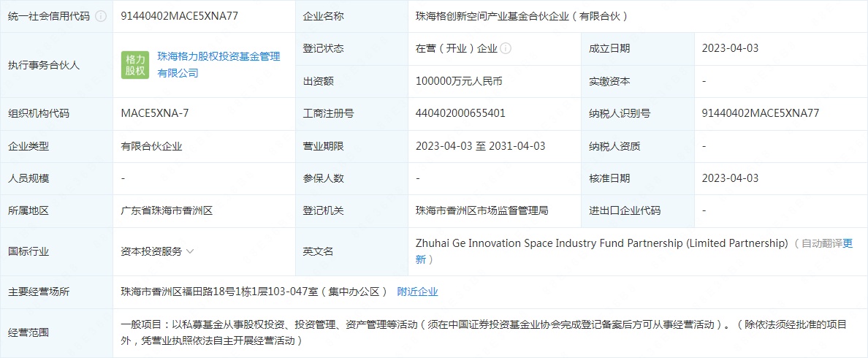The width and height of the screenshot is (868, 358).
Task: Click the 英文名 label cell
Action: pyautogui.click(x=351, y=251)
